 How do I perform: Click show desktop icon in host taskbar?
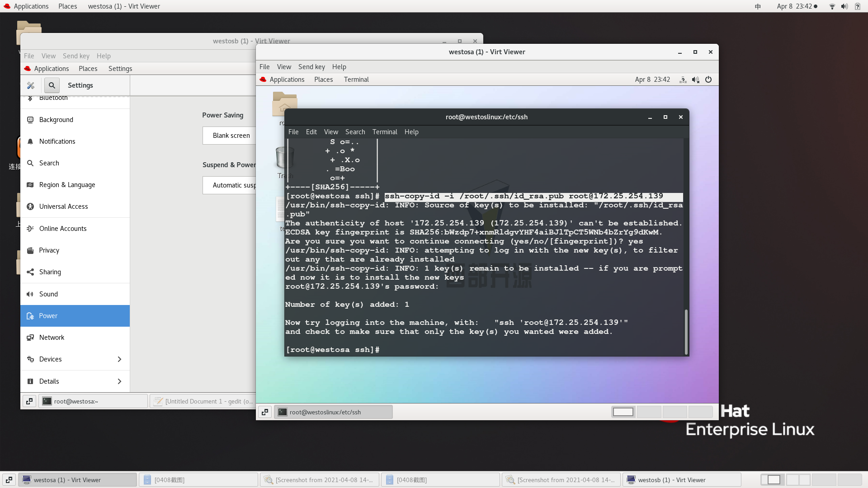(x=9, y=480)
